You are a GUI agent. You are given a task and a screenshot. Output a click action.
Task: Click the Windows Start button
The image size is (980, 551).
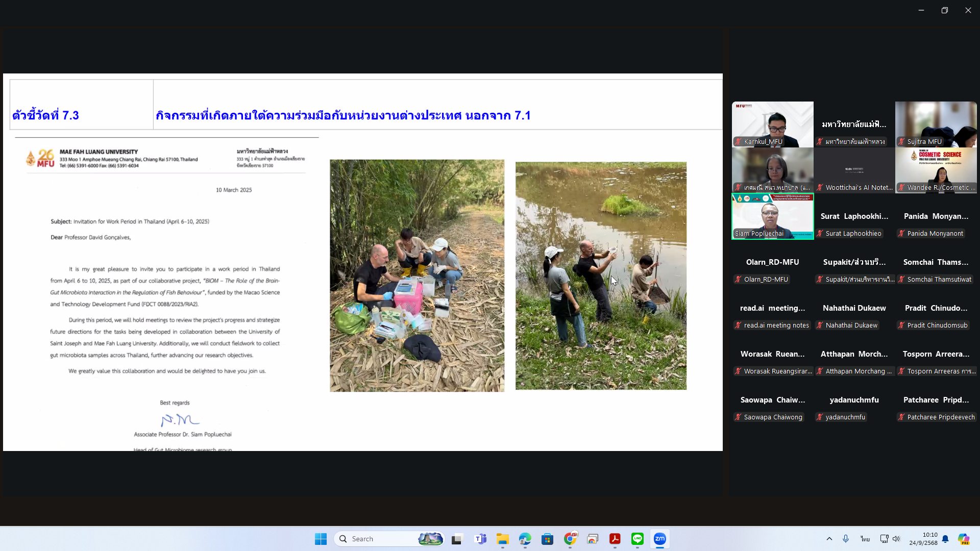pos(321,539)
